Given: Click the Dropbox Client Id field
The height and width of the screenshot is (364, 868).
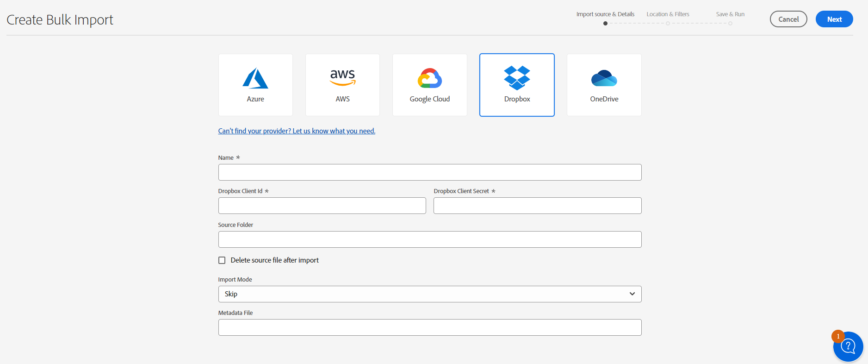Looking at the screenshot, I should click(322, 206).
